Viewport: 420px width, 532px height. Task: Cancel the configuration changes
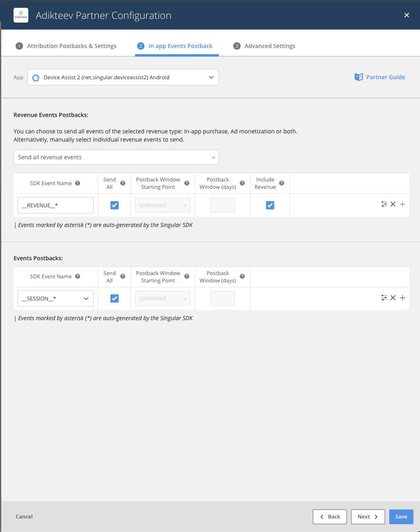(x=24, y=516)
